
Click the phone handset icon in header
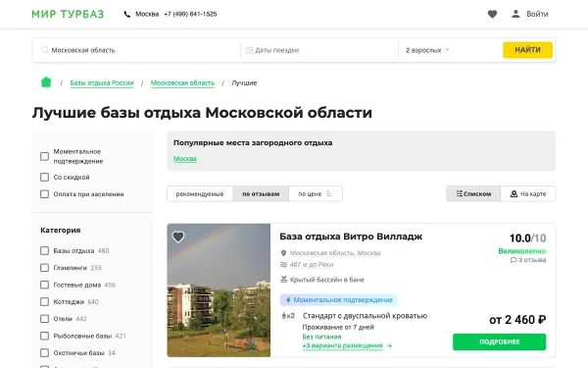(127, 15)
